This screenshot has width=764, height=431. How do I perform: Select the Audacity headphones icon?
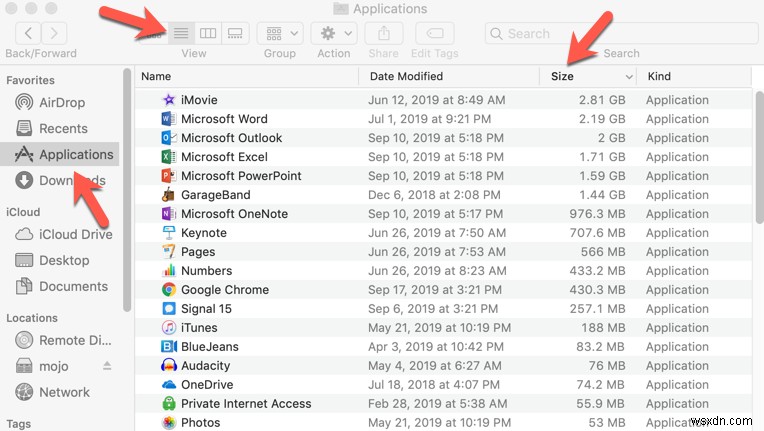169,366
